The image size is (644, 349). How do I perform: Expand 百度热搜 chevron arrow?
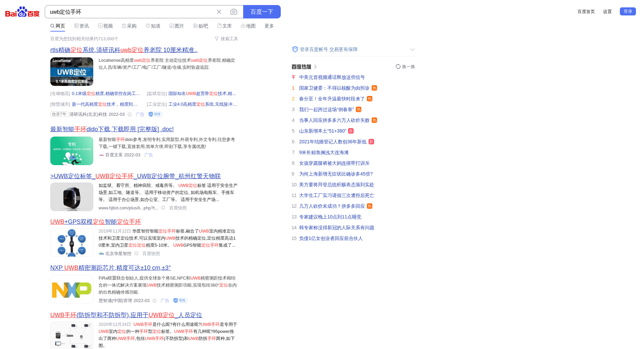(x=315, y=67)
